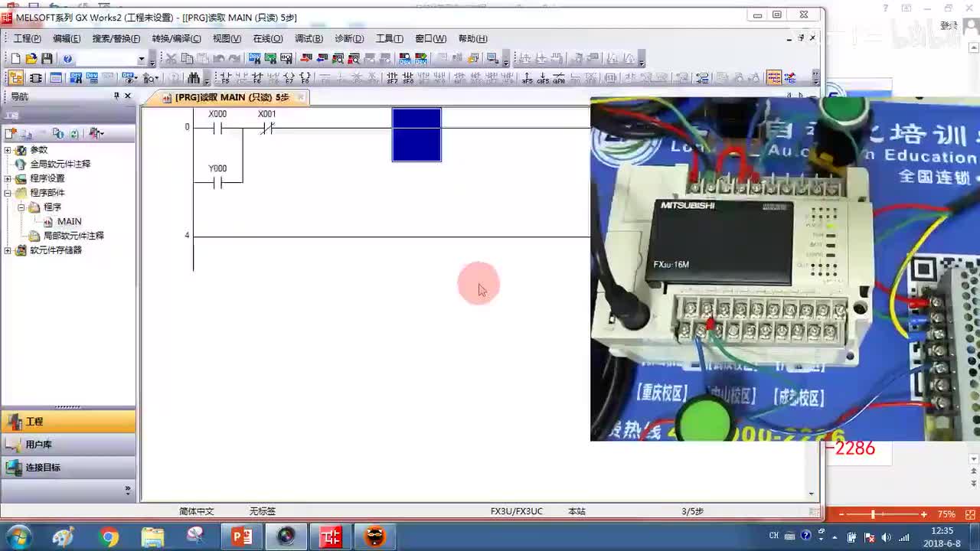The width and height of the screenshot is (980, 551).
Task: Select 全局软元件注释 in the tree
Action: coord(60,164)
